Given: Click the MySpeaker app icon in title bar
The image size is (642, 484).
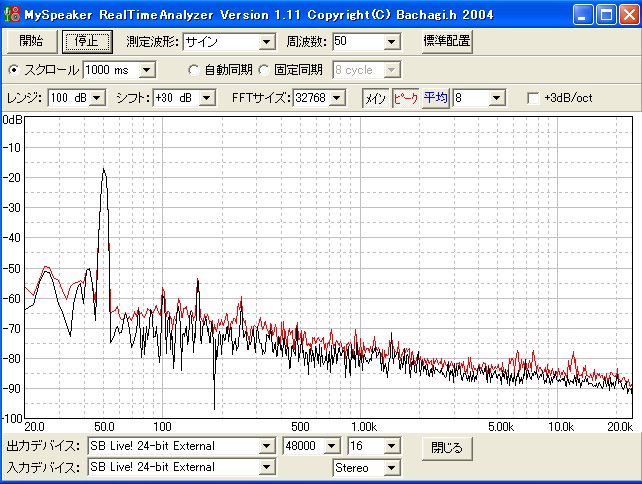Looking at the screenshot, I should 11,14.
